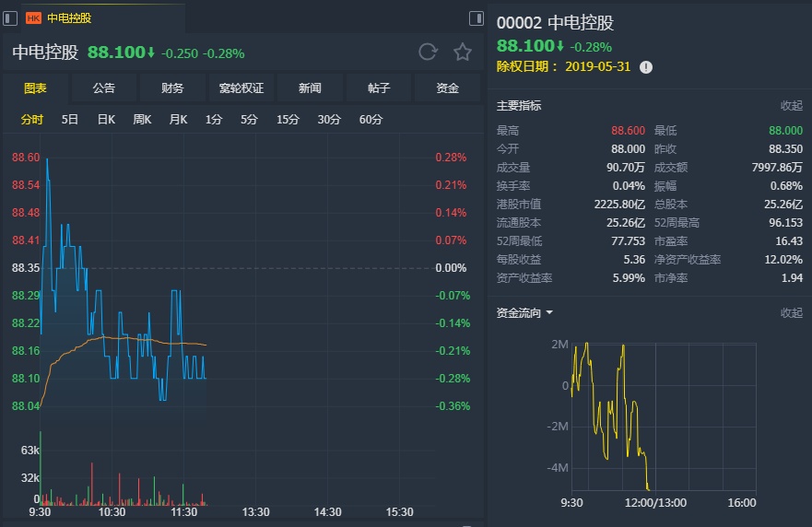This screenshot has height=527, width=812.
Task: Select the 窝轮权证 tab
Action: click(241, 88)
